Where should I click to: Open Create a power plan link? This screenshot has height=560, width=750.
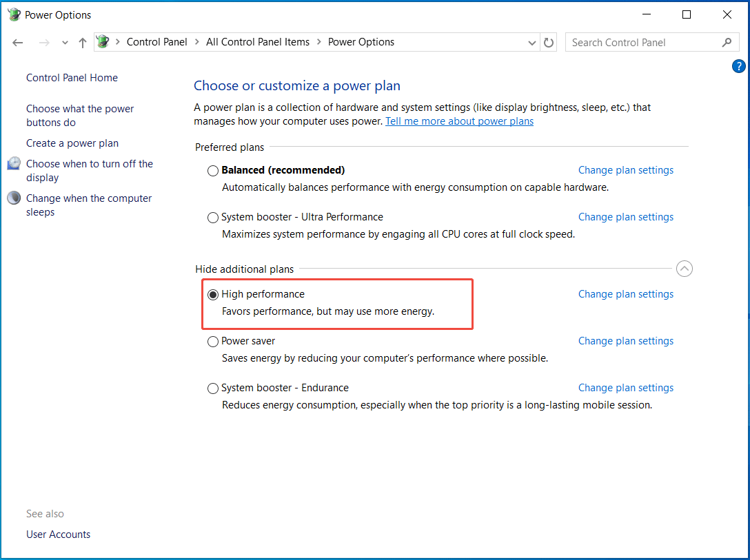[x=72, y=143]
